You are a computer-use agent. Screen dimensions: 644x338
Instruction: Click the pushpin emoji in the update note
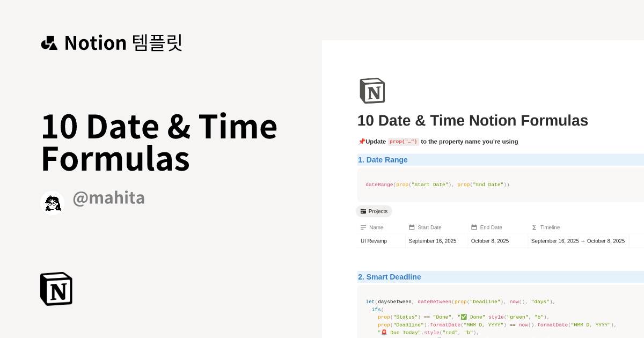click(362, 141)
